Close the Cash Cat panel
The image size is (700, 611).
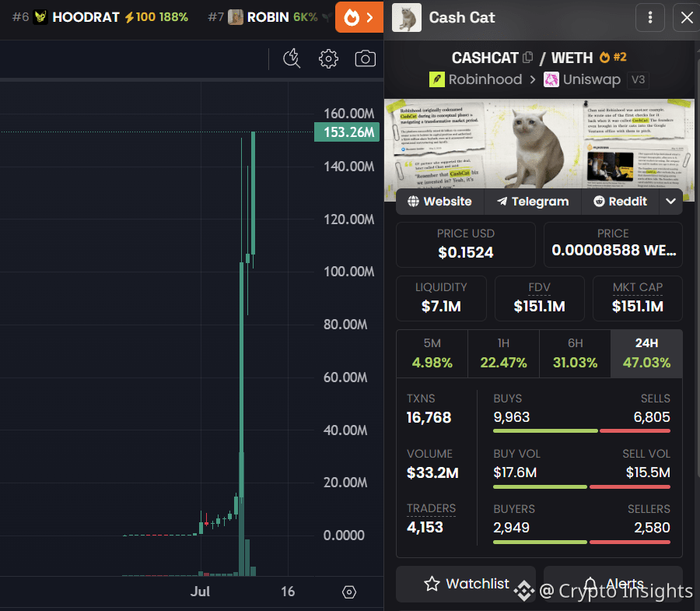687,17
